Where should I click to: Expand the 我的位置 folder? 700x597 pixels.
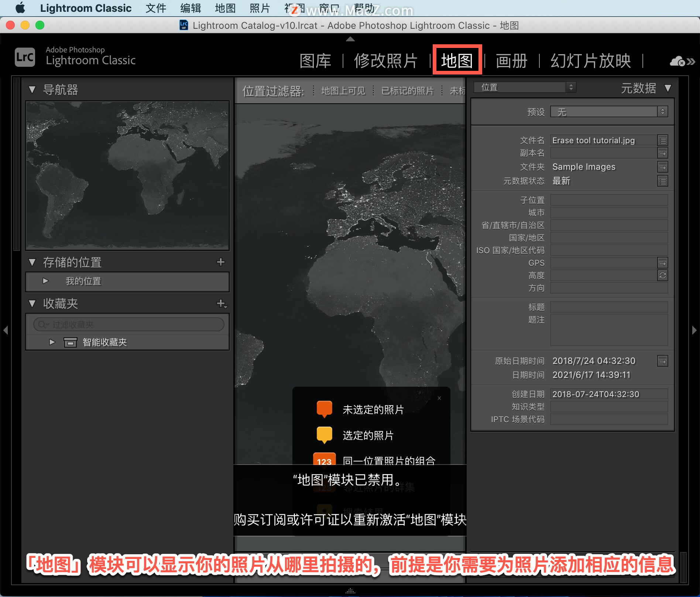tap(45, 281)
